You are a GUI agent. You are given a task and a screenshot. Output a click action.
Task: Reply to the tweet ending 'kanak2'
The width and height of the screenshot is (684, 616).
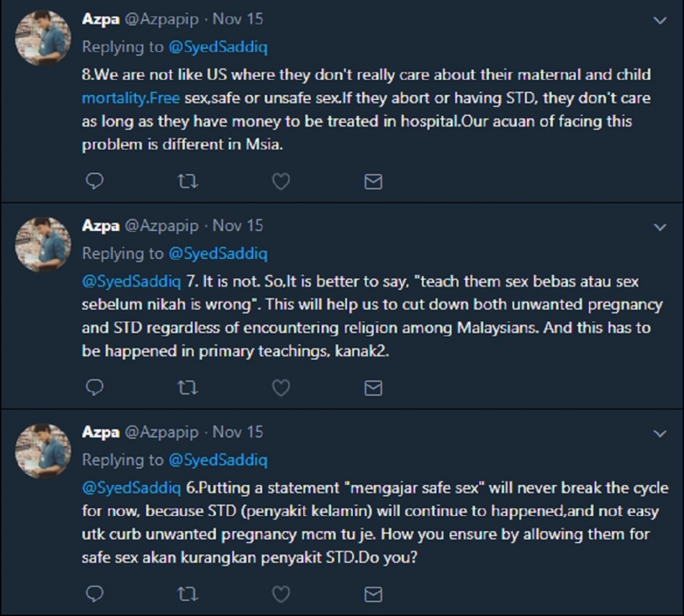tap(95, 387)
